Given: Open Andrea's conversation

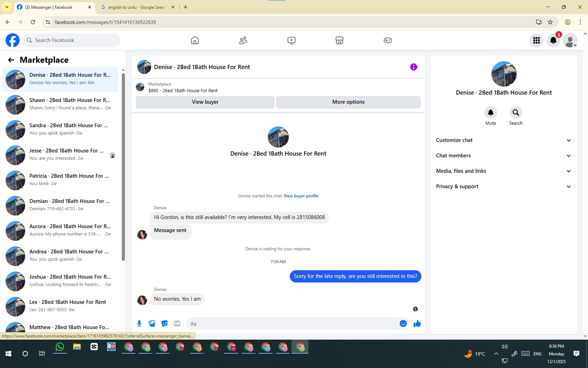Looking at the screenshot, I should pos(60,255).
